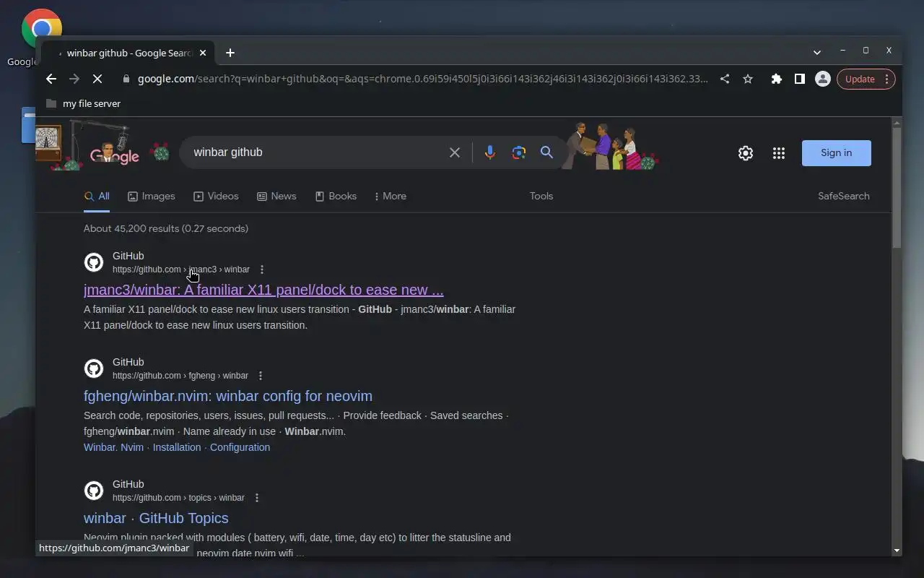Click the scrollbar down arrow
The height and width of the screenshot is (578, 924).
click(897, 551)
